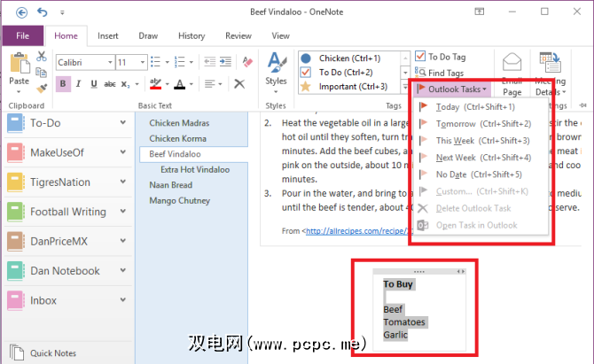
Task: Click the Back arrow in title bar
Action: 21,12
